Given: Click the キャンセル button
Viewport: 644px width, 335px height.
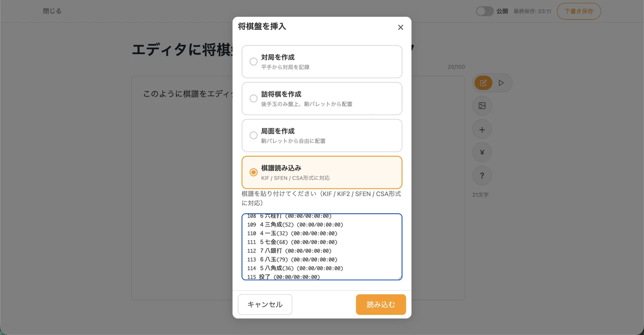Looking at the screenshot, I should click(265, 304).
